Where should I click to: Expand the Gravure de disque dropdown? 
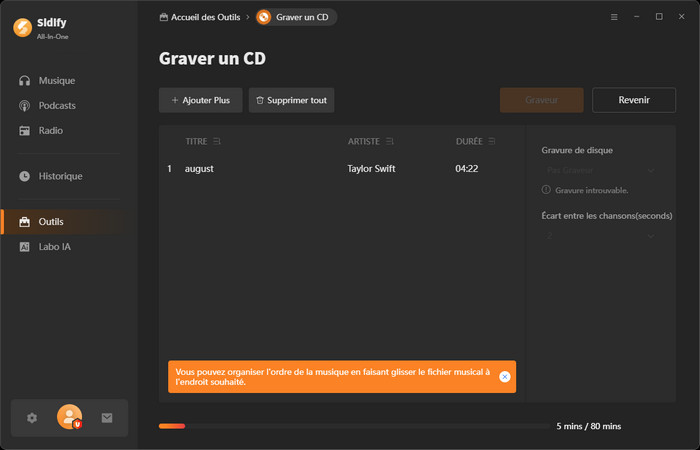pyautogui.click(x=599, y=170)
